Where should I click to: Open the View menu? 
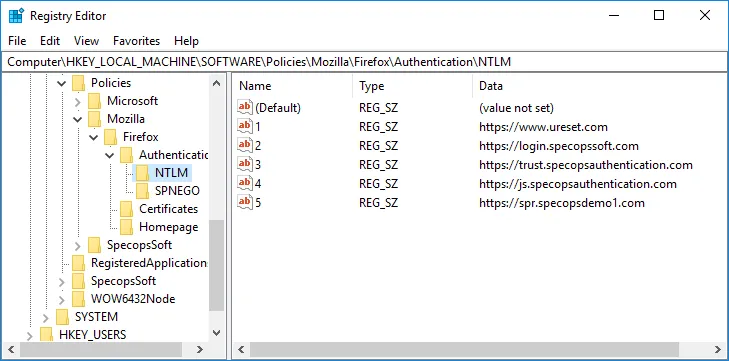pyautogui.click(x=86, y=41)
